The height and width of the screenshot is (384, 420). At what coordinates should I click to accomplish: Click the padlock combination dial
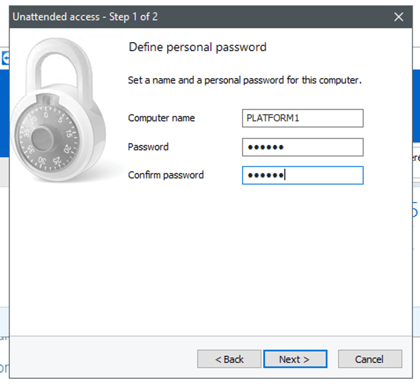(47, 138)
